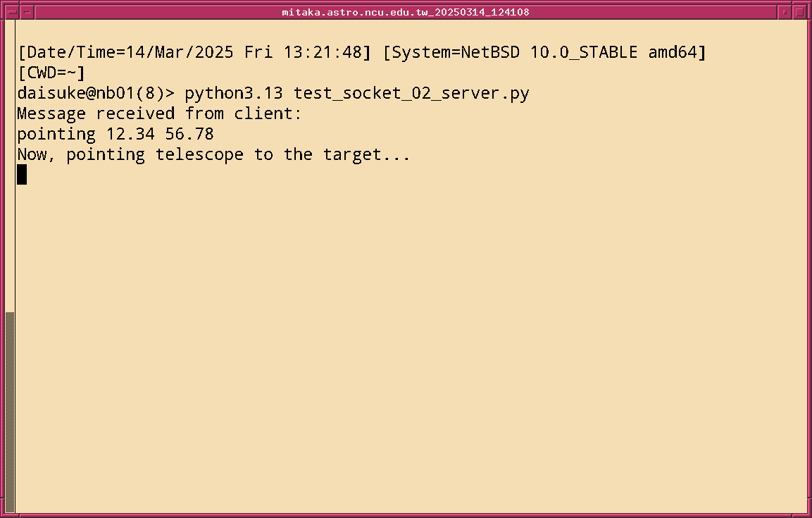The image size is (812, 518).
Task: Click the top-left window resize corner
Action: (x=3, y=3)
